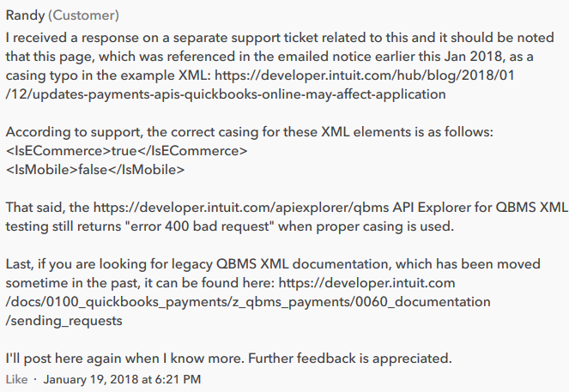Open the 0100_quickbooks_payments documentation link line
This screenshot has width=569, height=392.
pyautogui.click(x=248, y=302)
